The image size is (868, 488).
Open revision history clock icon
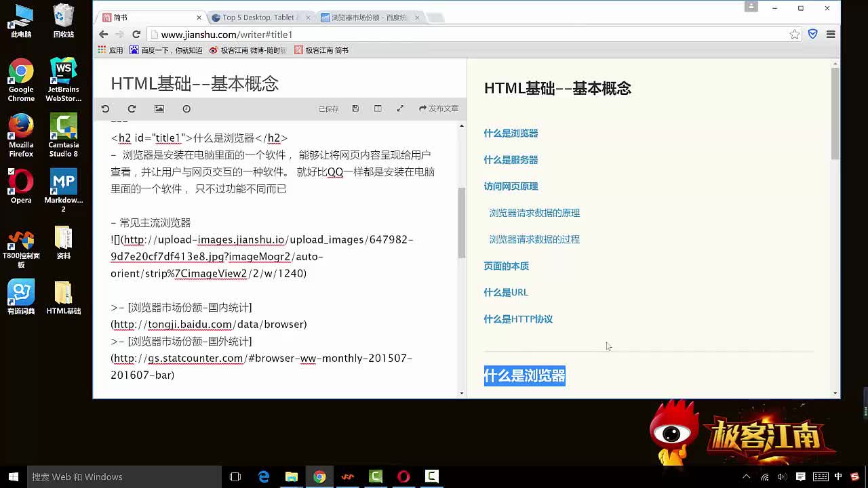pos(186,108)
